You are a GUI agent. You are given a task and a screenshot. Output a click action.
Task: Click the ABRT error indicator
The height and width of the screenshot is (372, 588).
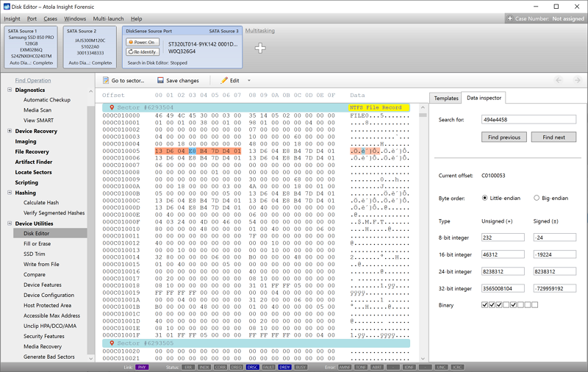pos(377,367)
